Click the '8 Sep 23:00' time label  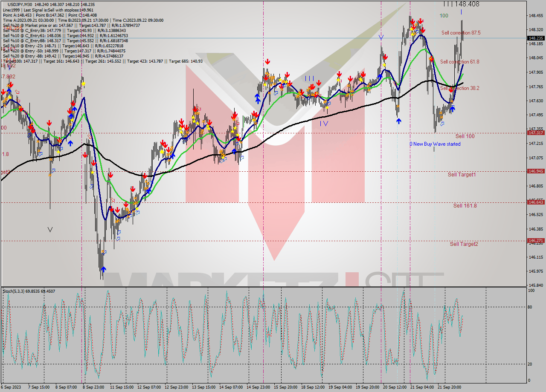pos(94,387)
